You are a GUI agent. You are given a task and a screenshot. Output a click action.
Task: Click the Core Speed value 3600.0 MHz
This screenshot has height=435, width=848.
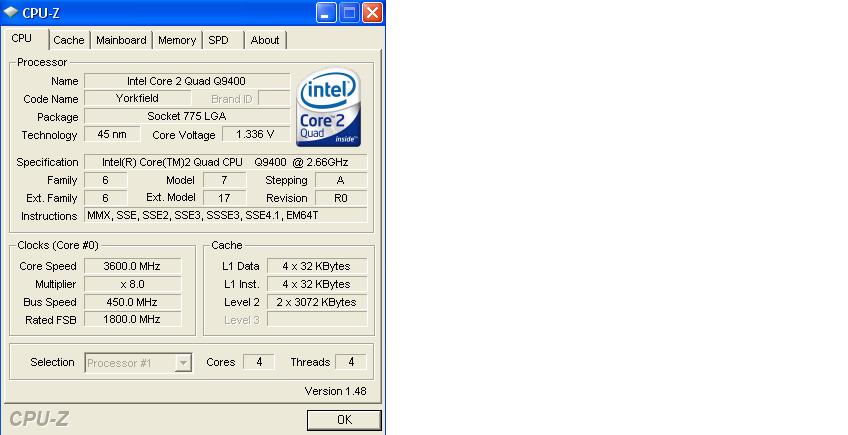pyautogui.click(x=132, y=266)
